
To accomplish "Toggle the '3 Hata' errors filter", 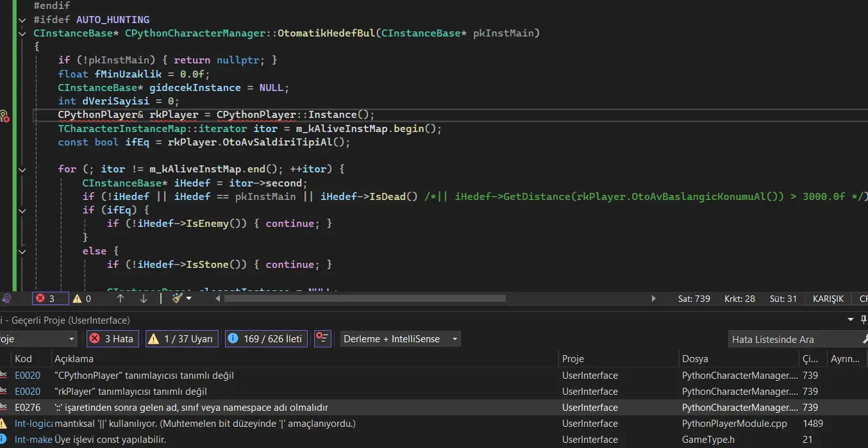I will pos(113,339).
